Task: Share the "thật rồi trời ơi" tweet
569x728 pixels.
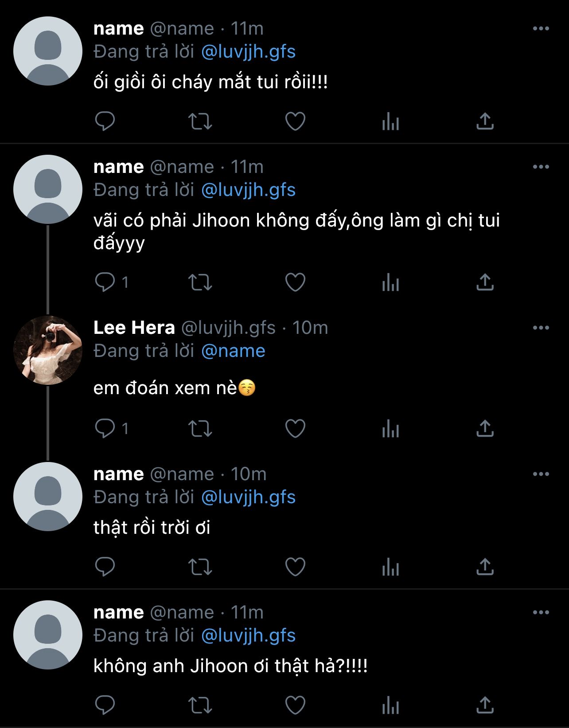Action: pos(485,567)
